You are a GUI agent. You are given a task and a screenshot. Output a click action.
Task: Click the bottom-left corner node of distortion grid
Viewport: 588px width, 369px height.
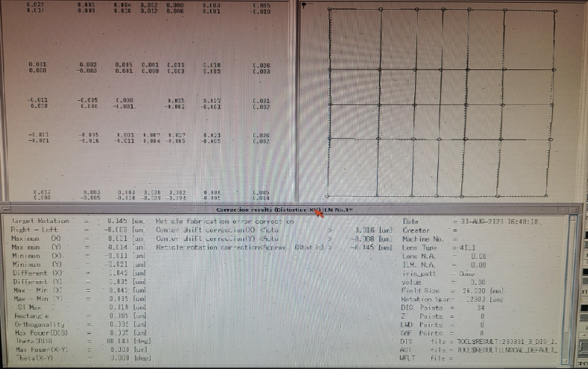point(328,195)
